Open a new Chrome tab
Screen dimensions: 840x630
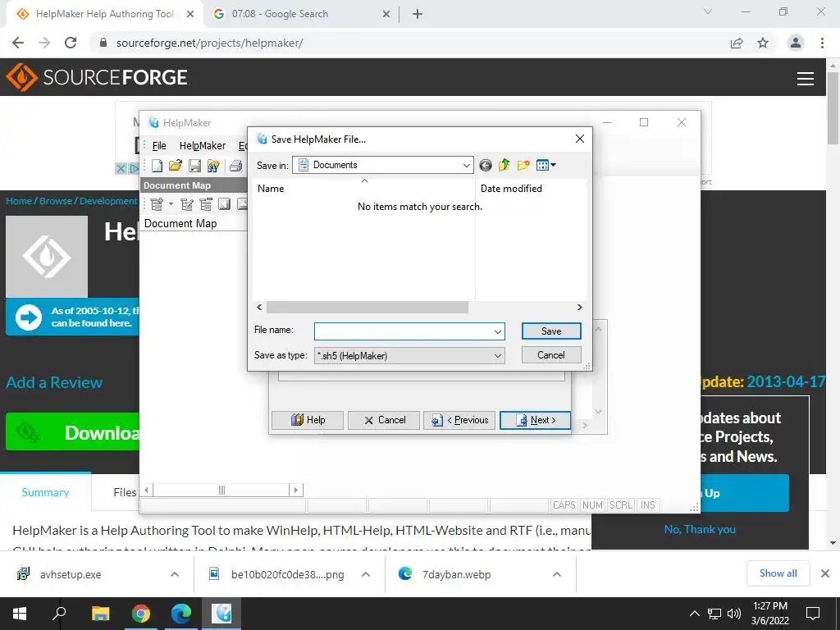coord(418,14)
